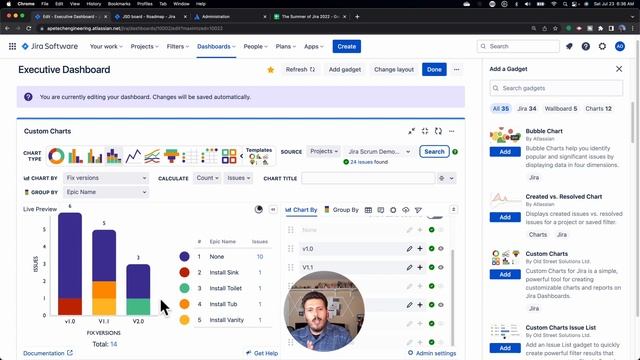Select the stacked bar chart type
The image size is (640, 360).
pos(114,156)
